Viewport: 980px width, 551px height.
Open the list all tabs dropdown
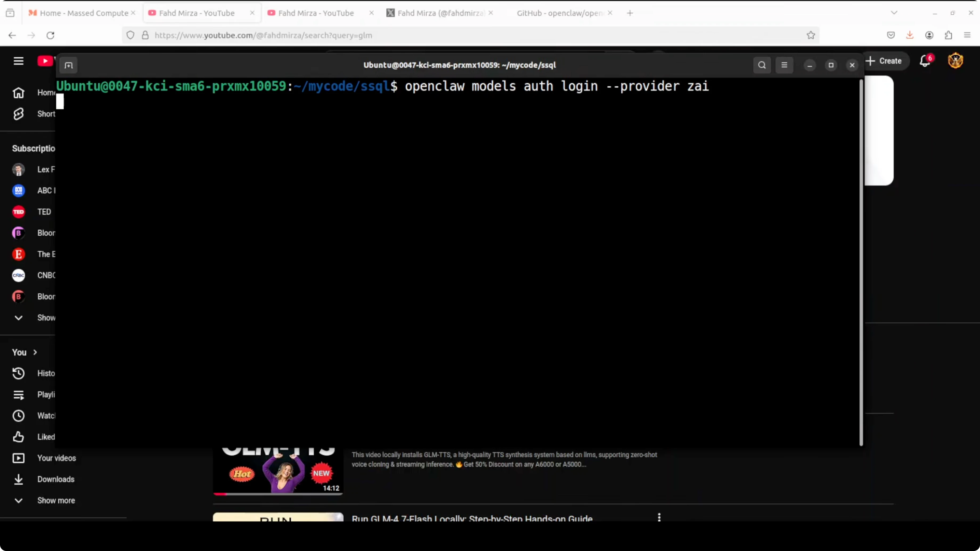point(894,13)
